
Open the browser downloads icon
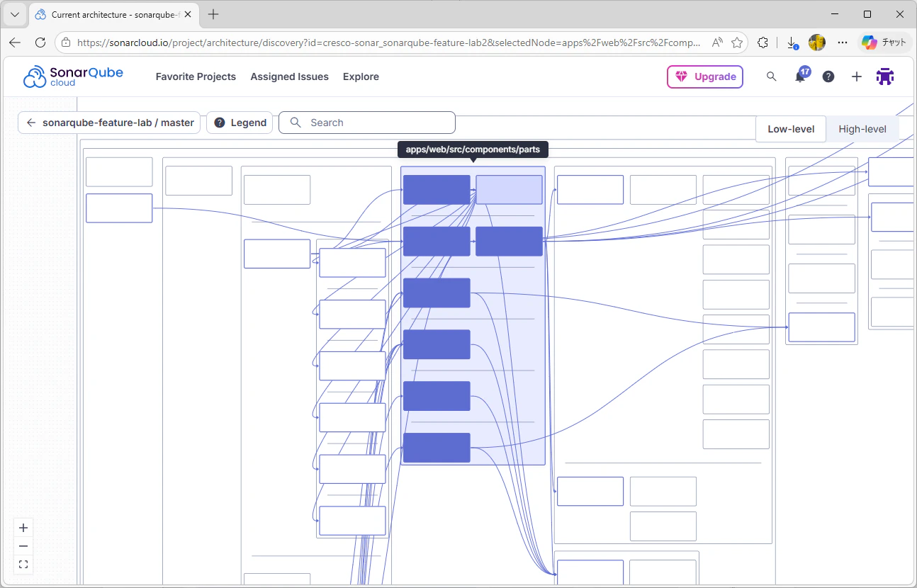792,43
